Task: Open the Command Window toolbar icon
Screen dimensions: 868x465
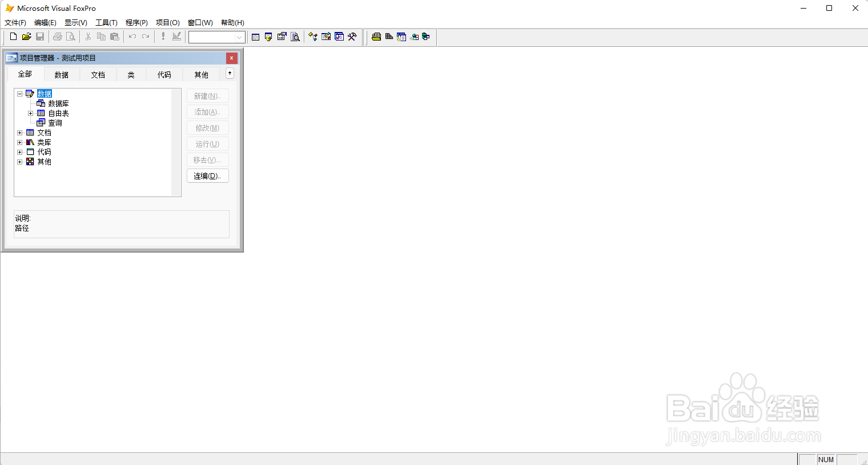Action: pos(255,37)
